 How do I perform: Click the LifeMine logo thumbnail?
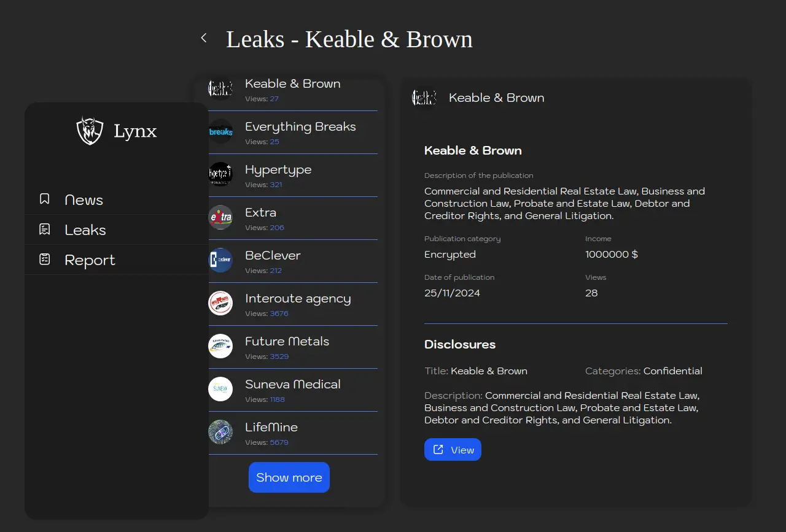pos(220,432)
